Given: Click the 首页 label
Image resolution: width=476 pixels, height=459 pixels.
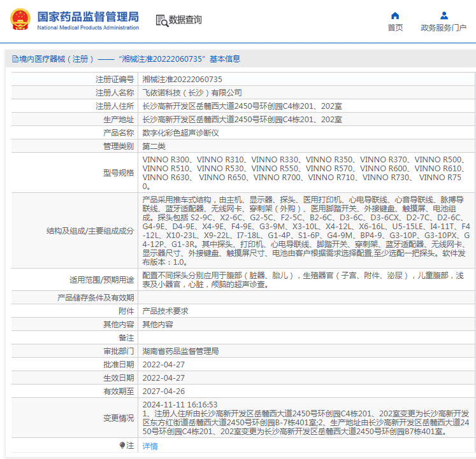Looking at the screenshot, I should pyautogui.click(x=395, y=27).
